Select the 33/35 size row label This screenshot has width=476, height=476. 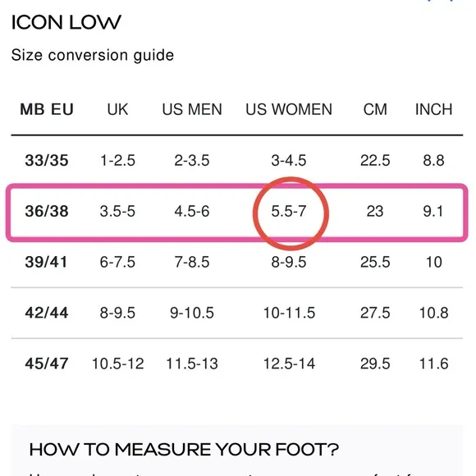coord(47,160)
